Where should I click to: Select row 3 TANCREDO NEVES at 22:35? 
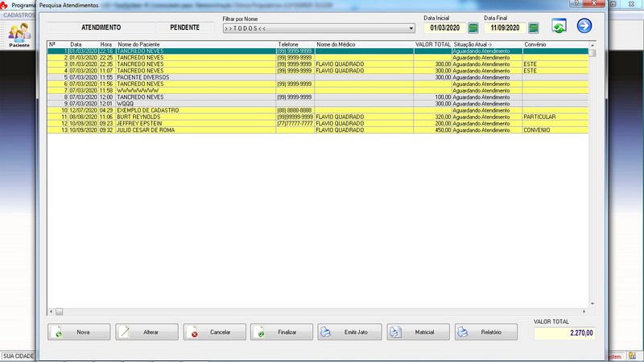(x=318, y=64)
